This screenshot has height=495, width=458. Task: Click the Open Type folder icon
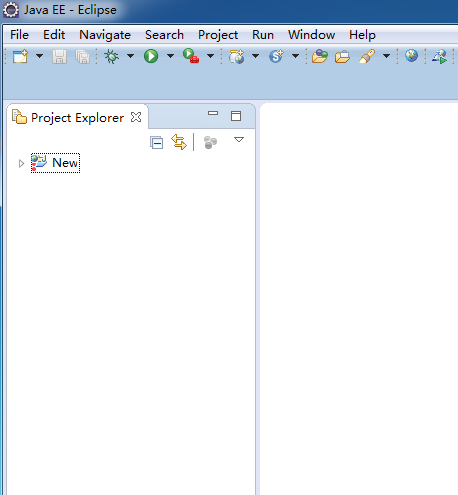click(320, 56)
